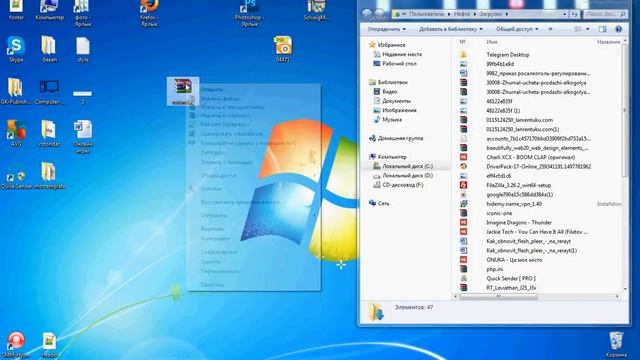The height and width of the screenshot is (360, 640).
Task: Select Сеть in the navigation pane
Action: [x=379, y=203]
